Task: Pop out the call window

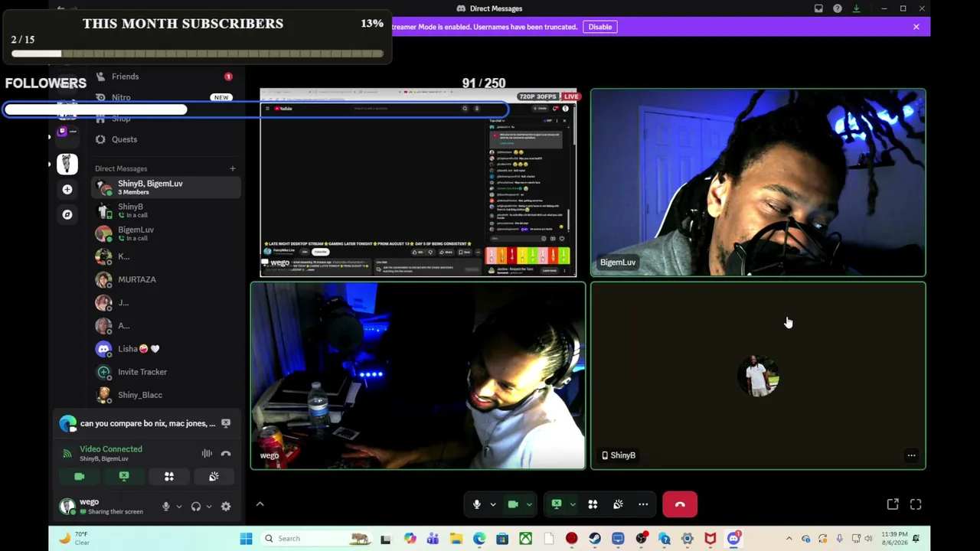Action: coord(893,504)
